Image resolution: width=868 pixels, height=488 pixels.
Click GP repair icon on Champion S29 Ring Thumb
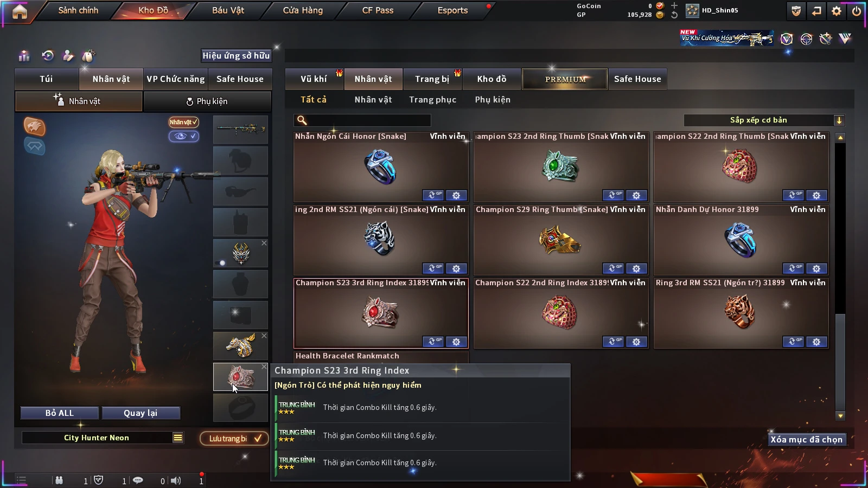tap(613, 268)
